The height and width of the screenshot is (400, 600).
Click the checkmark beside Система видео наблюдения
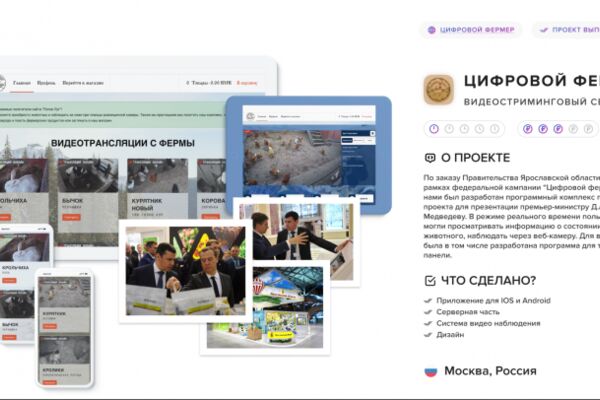(x=428, y=323)
